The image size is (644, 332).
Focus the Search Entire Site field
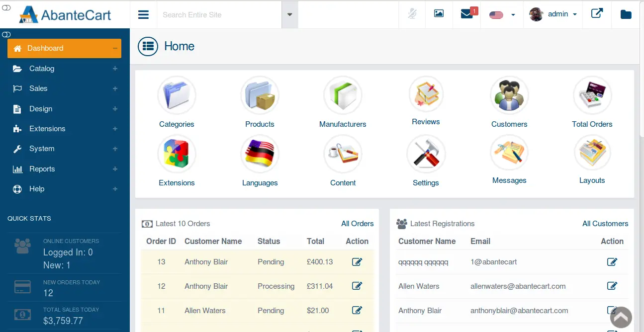click(219, 15)
